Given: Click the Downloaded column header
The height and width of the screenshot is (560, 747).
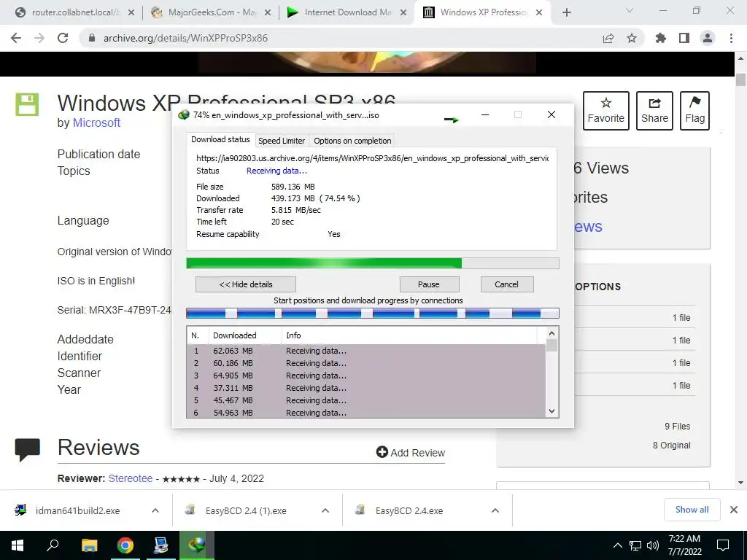Looking at the screenshot, I should coord(245,335).
